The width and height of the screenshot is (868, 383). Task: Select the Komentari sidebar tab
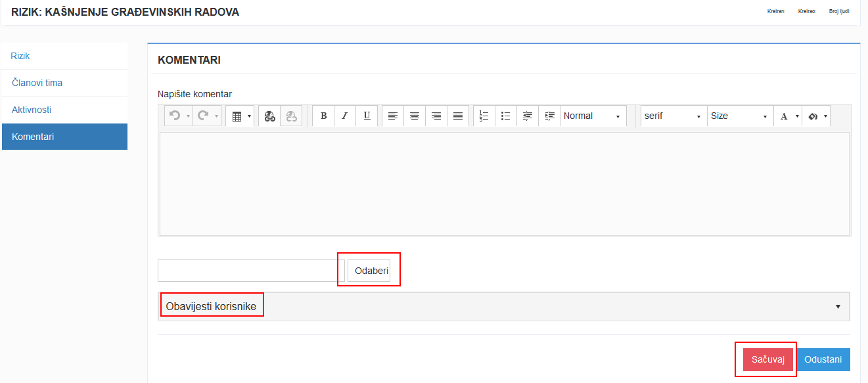64,137
